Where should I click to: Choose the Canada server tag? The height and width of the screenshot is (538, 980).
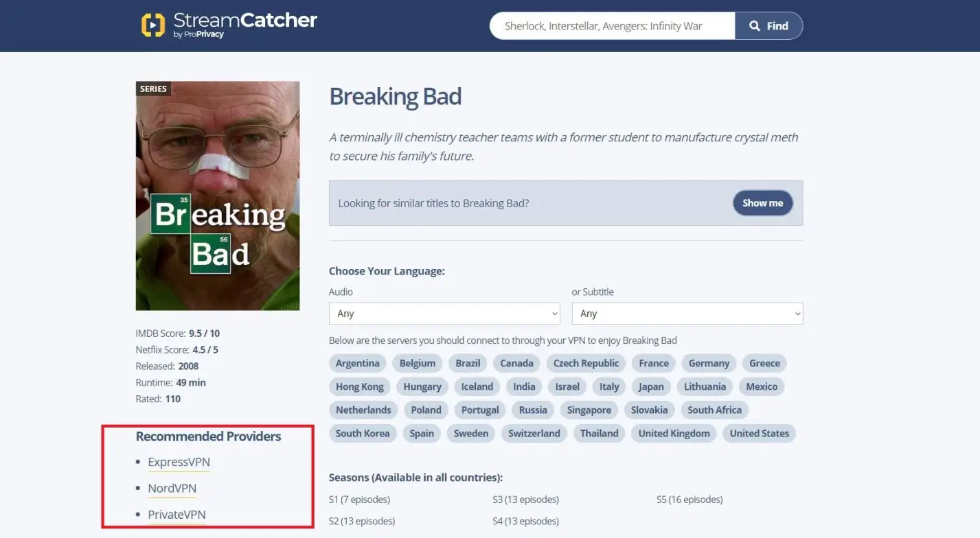516,363
